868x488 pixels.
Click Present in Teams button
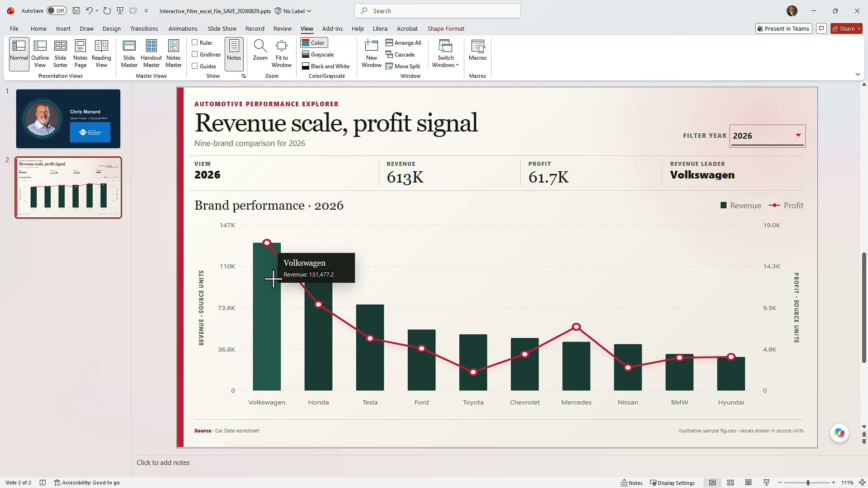783,28
